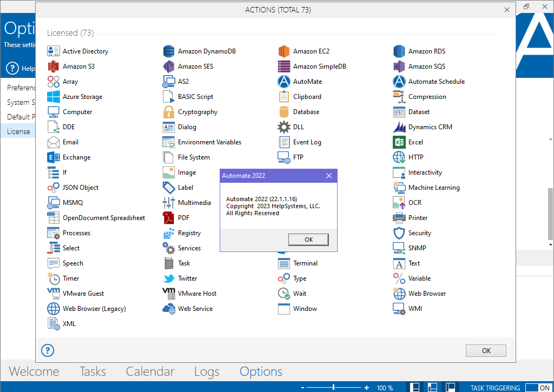Adjust the zoom slider in status bar
The image size is (554, 392).
pos(333,388)
